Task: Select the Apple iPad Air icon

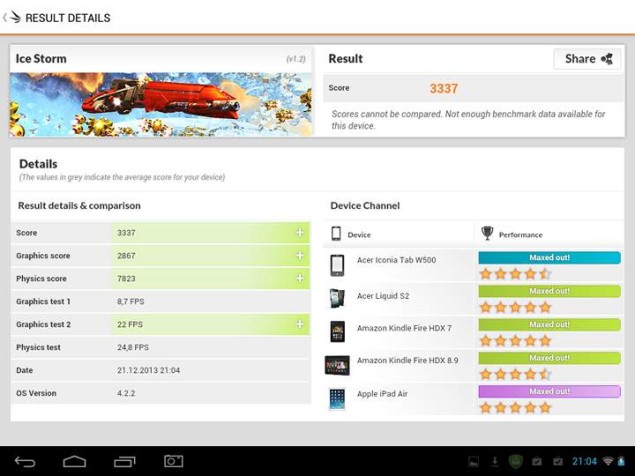Action: click(x=338, y=398)
